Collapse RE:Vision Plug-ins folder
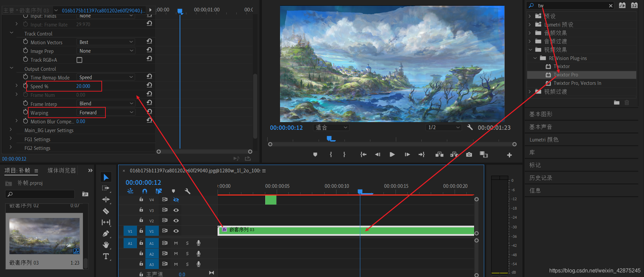Screen dimensions: 644x277 tap(535, 58)
